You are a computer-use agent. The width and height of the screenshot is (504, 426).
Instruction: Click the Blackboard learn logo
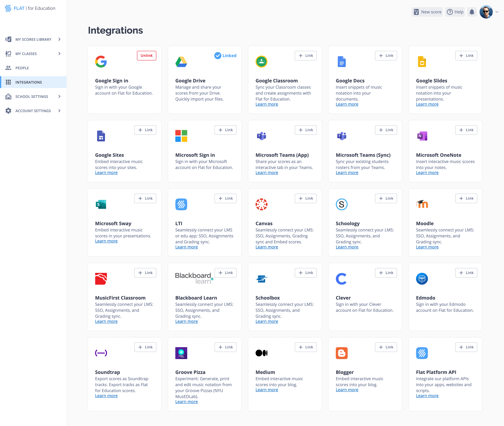tap(194, 278)
